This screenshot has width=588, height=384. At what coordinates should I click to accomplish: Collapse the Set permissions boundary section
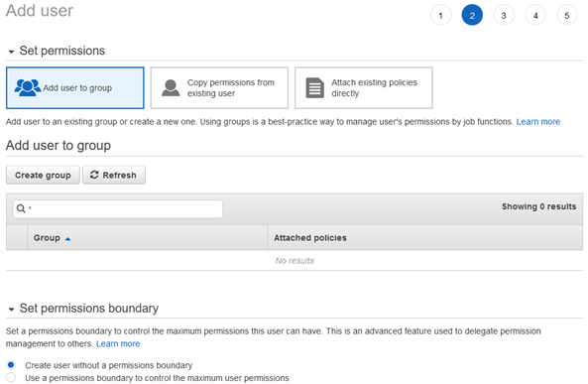pos(11,310)
